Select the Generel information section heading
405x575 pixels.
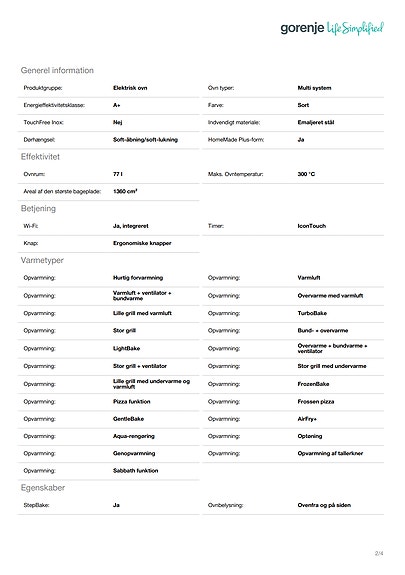tap(57, 70)
